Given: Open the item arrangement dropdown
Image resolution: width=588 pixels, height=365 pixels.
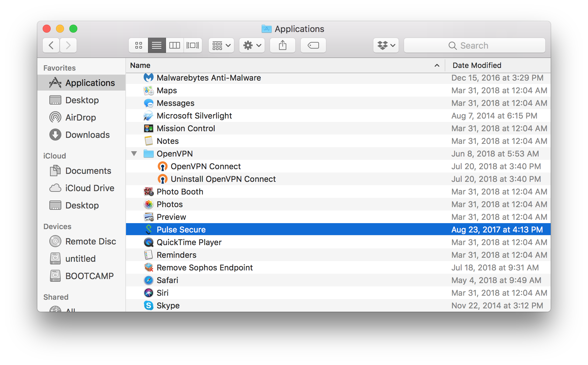Looking at the screenshot, I should click(221, 45).
